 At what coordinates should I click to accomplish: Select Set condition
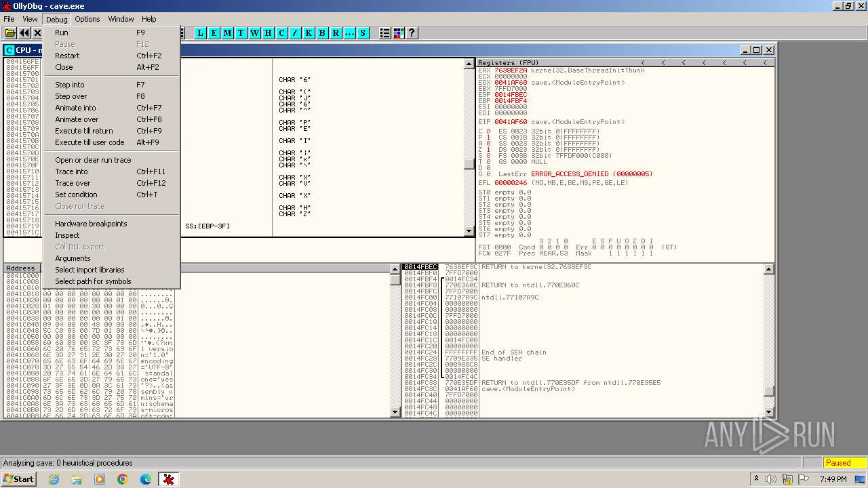pos(111,195)
